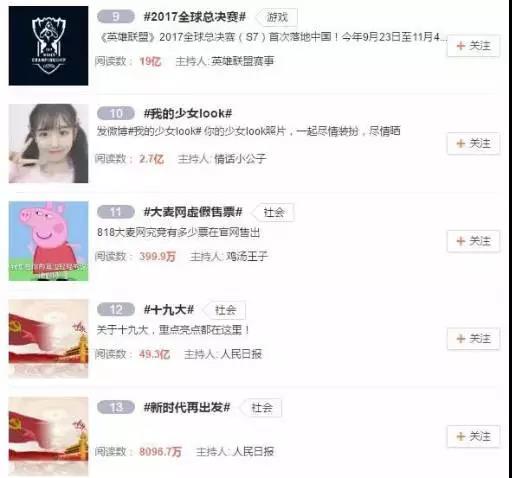Follow the #十九大# topic
The width and height of the screenshot is (512, 478).
[473, 339]
